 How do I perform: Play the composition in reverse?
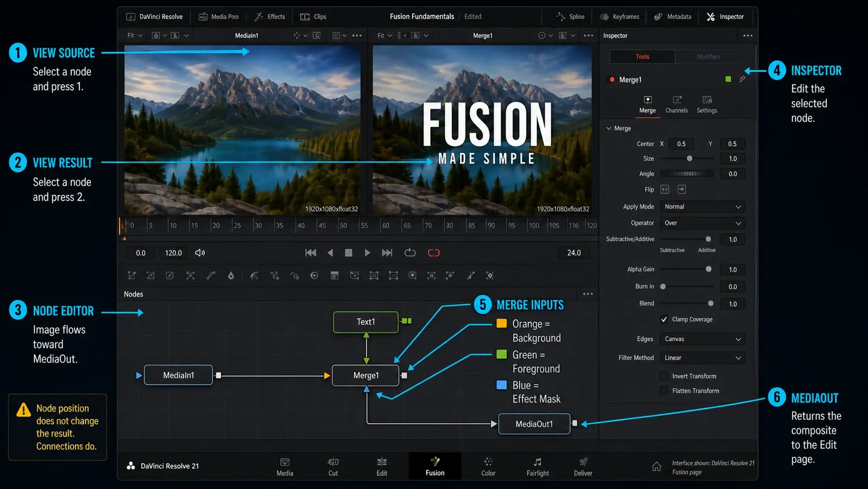pyautogui.click(x=330, y=253)
